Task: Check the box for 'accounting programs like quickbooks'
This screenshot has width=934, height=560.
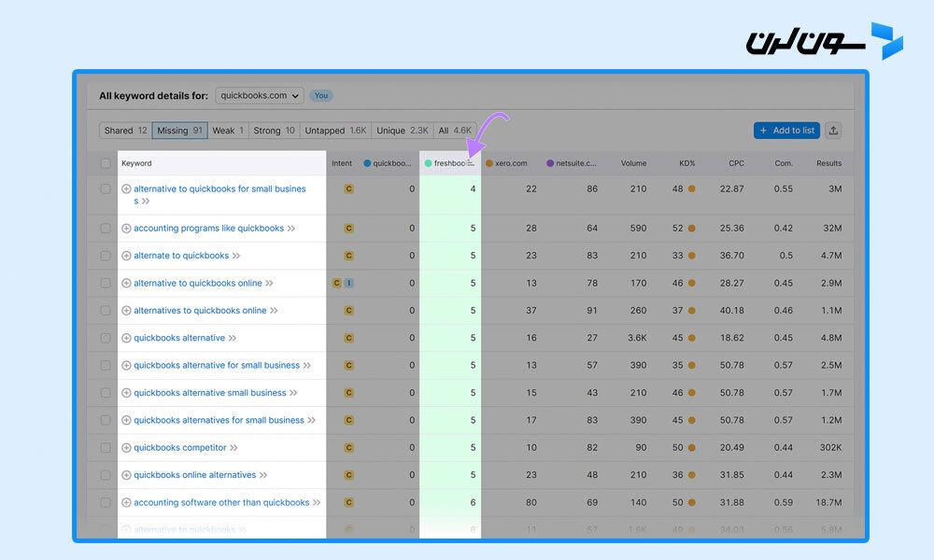Action: (106, 229)
